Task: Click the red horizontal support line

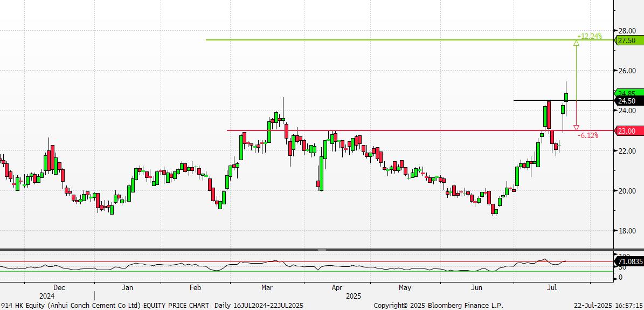Action: point(420,131)
